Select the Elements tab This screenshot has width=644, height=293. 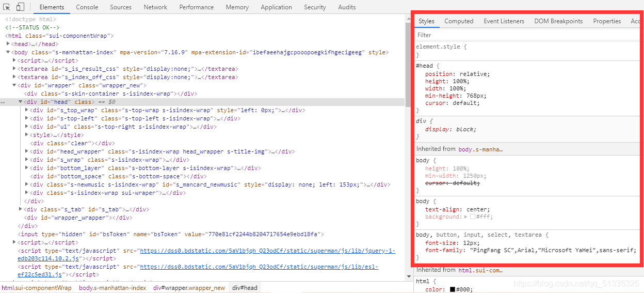click(x=52, y=7)
